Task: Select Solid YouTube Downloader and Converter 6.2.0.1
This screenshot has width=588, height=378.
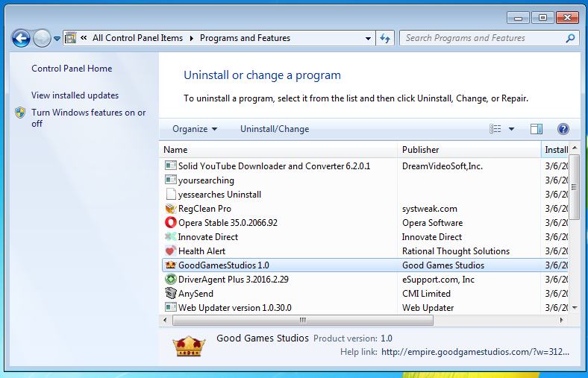Action: coord(274,166)
